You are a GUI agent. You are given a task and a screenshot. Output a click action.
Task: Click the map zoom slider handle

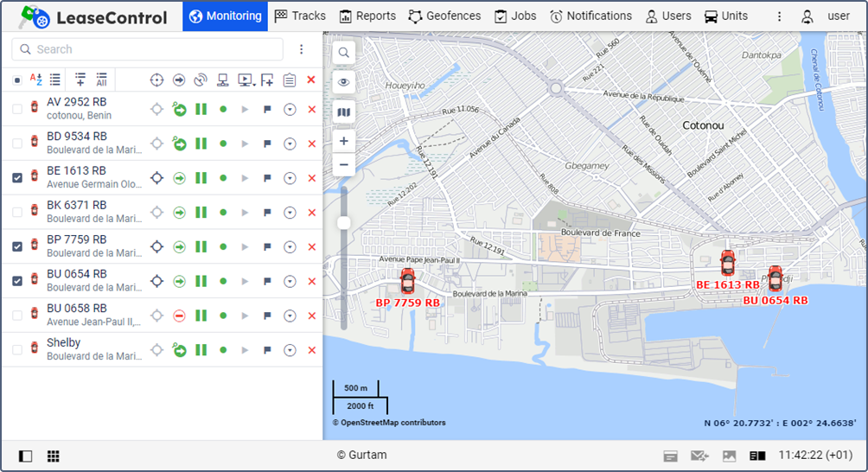(344, 223)
